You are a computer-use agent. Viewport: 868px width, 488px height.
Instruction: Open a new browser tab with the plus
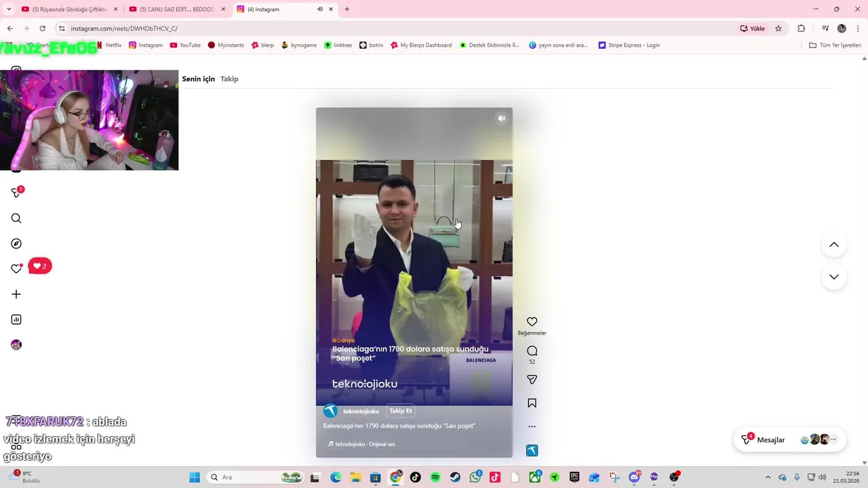[347, 9]
